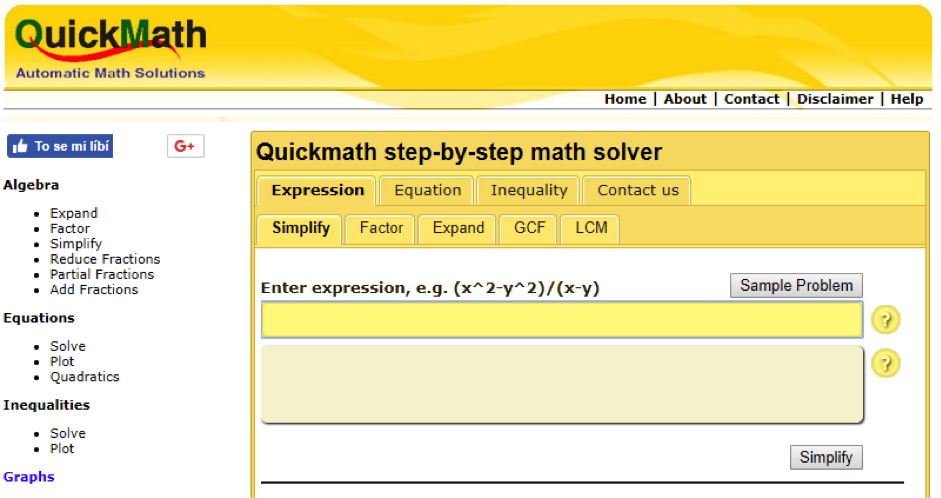
Task: Open help icon beside the preview box
Action: click(x=885, y=363)
